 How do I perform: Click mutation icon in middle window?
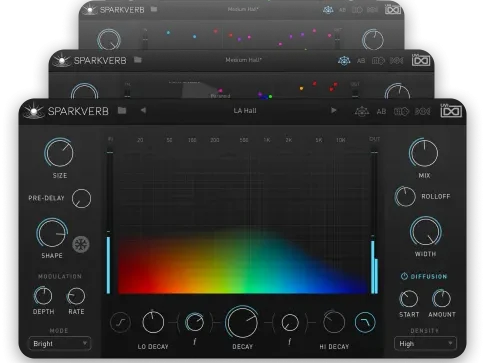pos(378,61)
